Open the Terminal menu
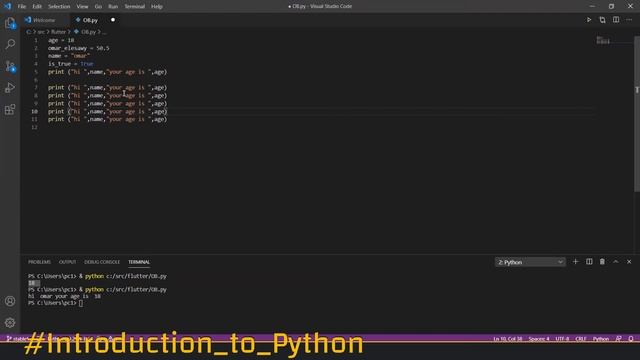The width and height of the screenshot is (640, 360). click(135, 7)
